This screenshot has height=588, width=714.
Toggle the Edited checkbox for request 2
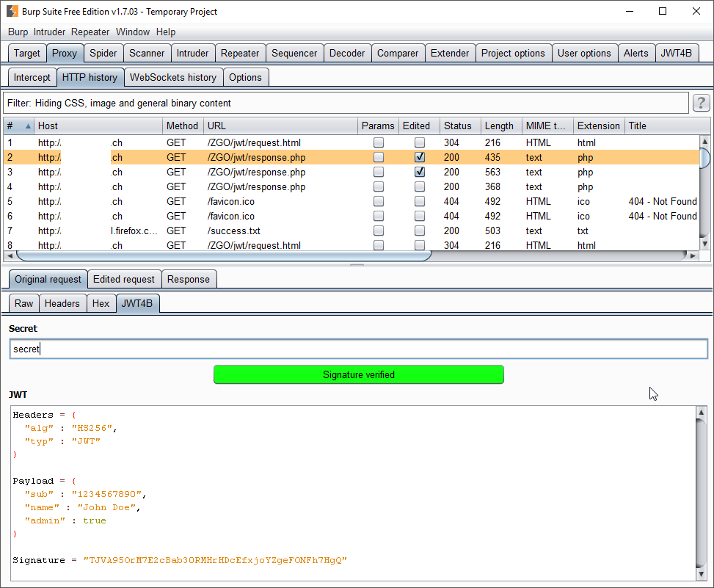(420, 157)
